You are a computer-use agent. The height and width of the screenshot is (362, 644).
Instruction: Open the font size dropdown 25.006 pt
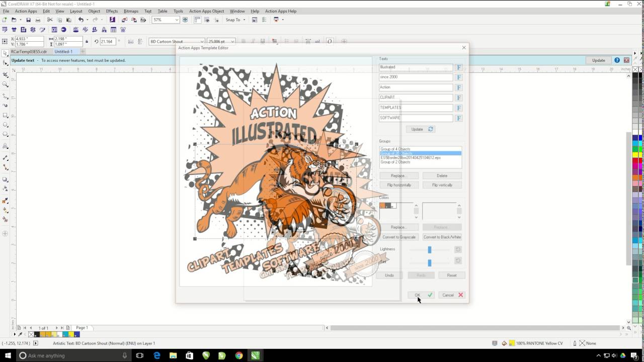point(232,42)
